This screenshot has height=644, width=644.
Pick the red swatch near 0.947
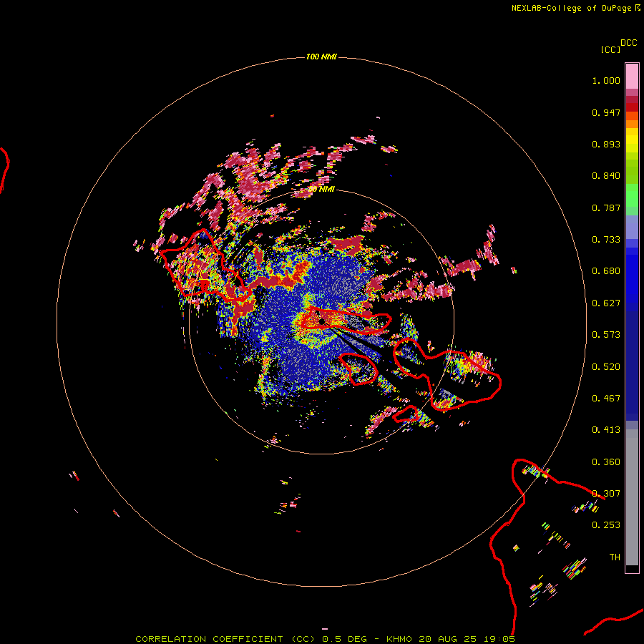coord(632,107)
